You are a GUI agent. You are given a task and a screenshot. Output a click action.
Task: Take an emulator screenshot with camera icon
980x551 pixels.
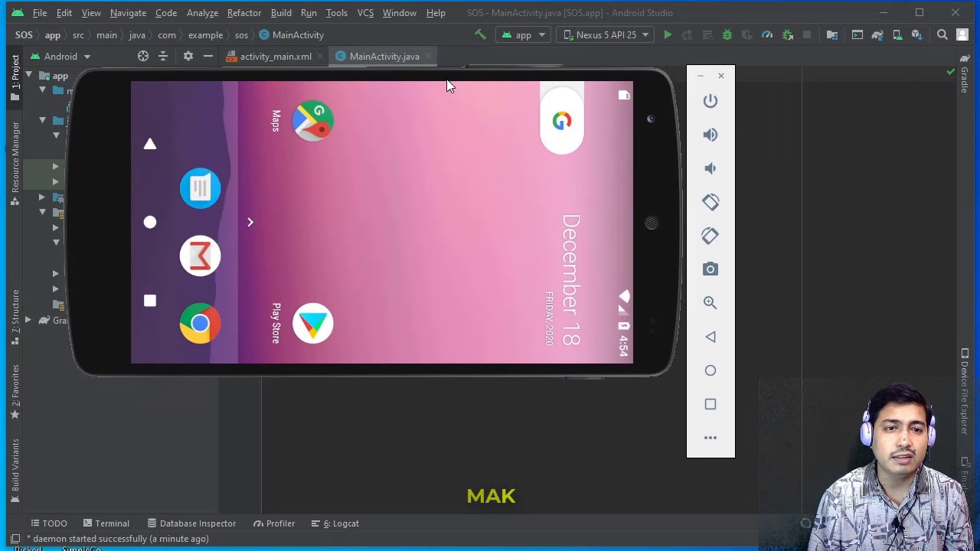(x=710, y=269)
